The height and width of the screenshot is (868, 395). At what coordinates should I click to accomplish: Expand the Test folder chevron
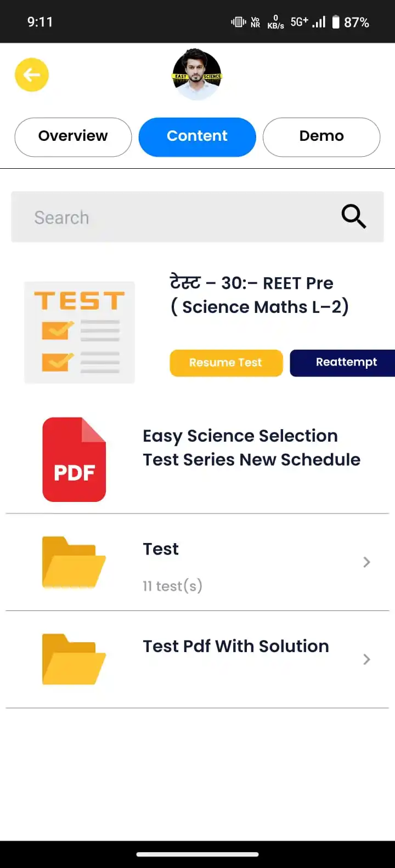(x=367, y=562)
